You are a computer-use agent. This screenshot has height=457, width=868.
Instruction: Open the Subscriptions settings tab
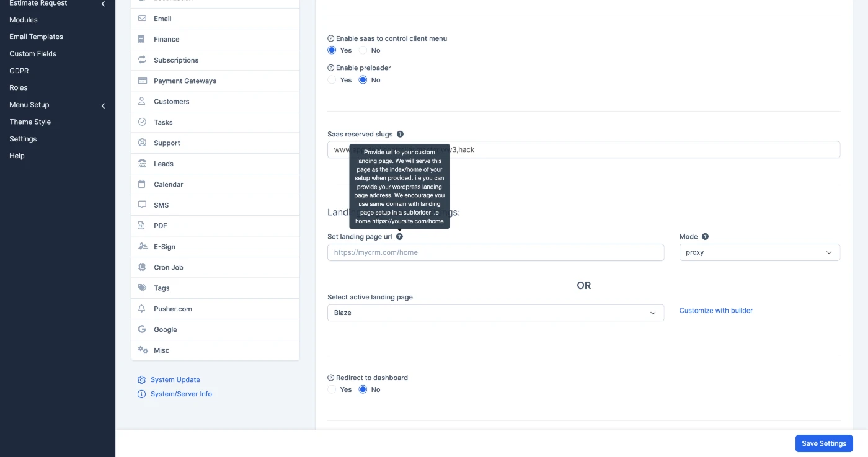coord(215,60)
